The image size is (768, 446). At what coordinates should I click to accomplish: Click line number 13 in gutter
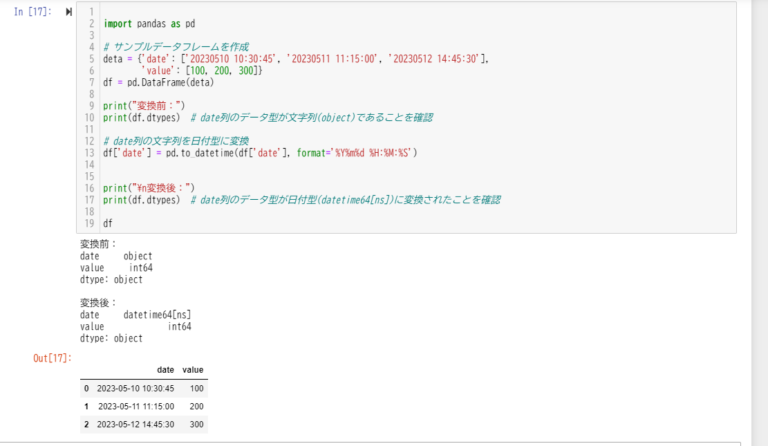89,153
